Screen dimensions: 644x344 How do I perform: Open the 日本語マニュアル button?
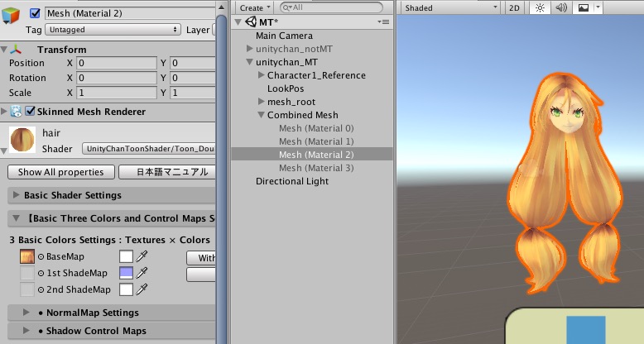(x=166, y=172)
